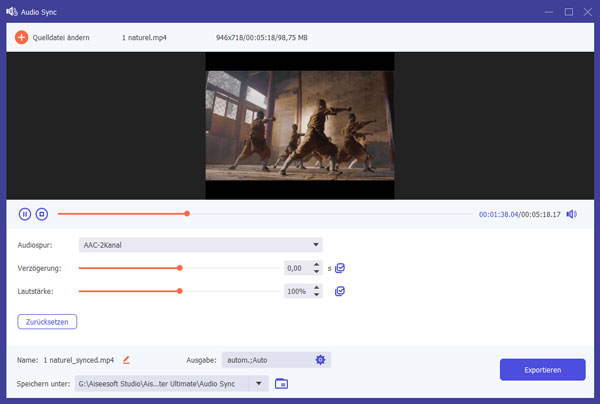Image resolution: width=600 pixels, height=404 pixels.
Task: Click file info 946x718/00:05:18/98,75 MB
Action: [262, 37]
